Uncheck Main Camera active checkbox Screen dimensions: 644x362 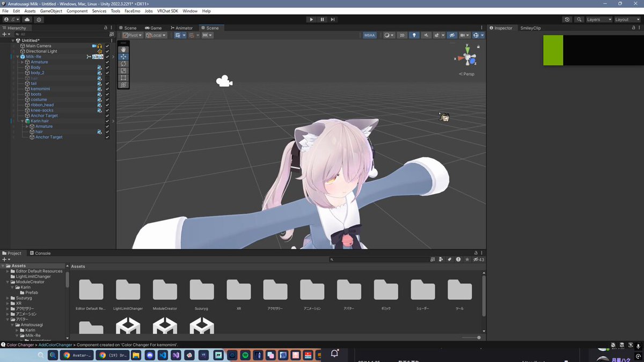coord(107,46)
